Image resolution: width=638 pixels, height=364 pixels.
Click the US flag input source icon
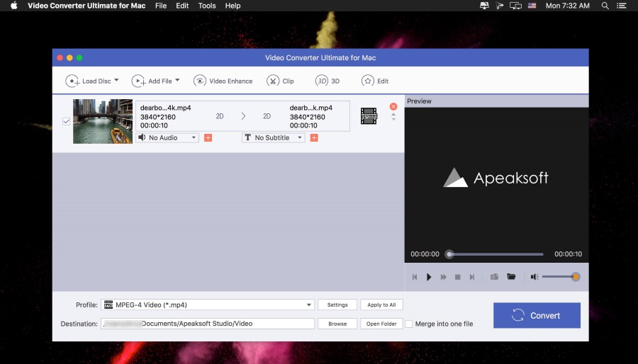[532, 6]
